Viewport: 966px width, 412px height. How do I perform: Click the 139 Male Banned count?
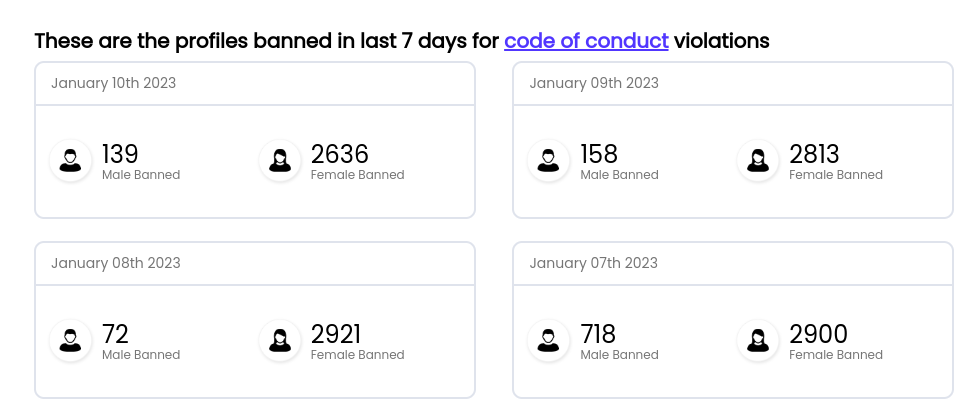click(120, 154)
